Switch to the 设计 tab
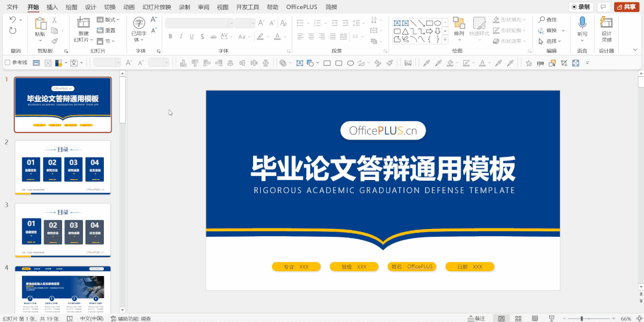This screenshot has height=322, width=644. point(91,7)
